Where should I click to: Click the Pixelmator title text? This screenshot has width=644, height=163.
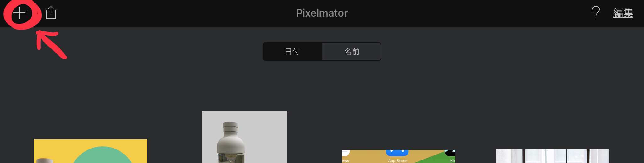[322, 13]
